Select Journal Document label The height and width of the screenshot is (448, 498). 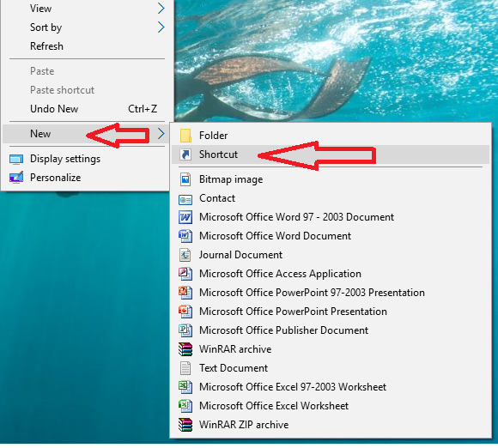coord(240,255)
